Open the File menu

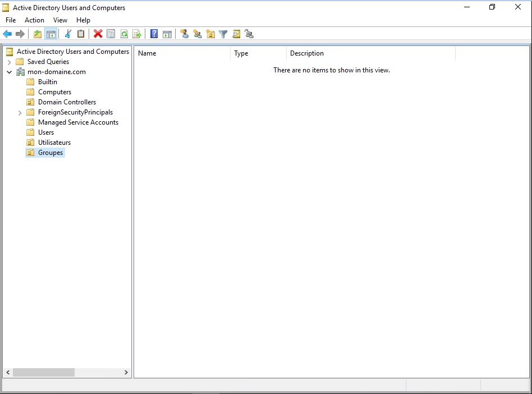(x=11, y=20)
